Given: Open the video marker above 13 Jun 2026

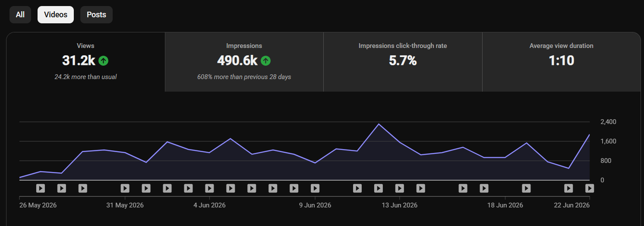Looking at the screenshot, I should pos(400,188).
